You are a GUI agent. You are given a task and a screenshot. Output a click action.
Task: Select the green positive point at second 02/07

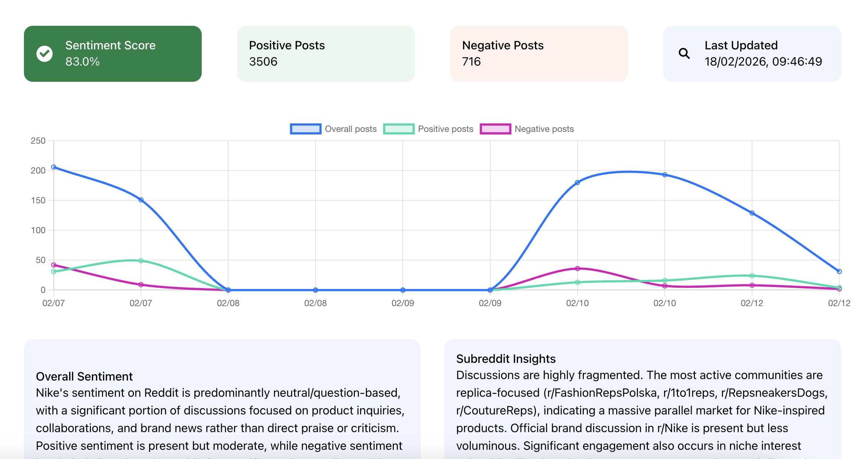tap(141, 260)
